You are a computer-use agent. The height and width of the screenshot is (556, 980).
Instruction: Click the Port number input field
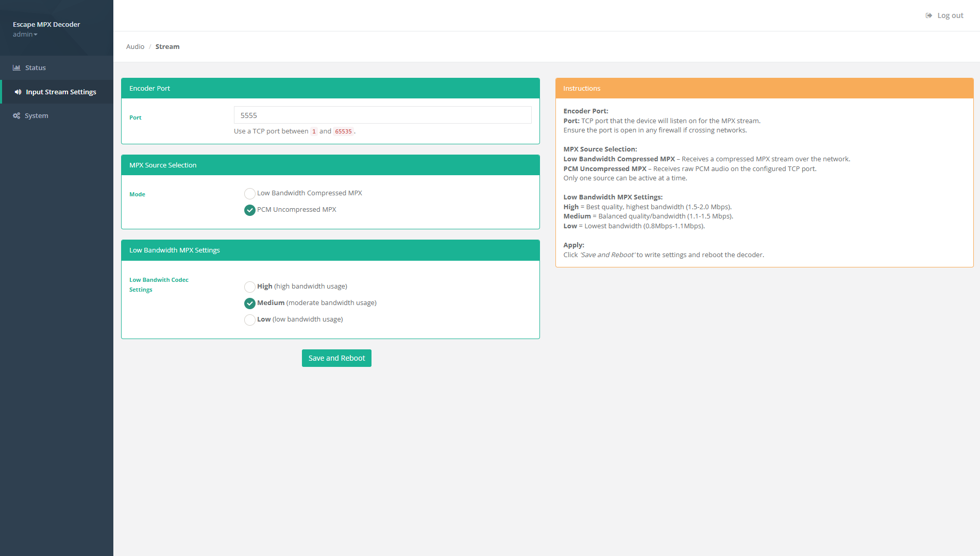pos(382,115)
